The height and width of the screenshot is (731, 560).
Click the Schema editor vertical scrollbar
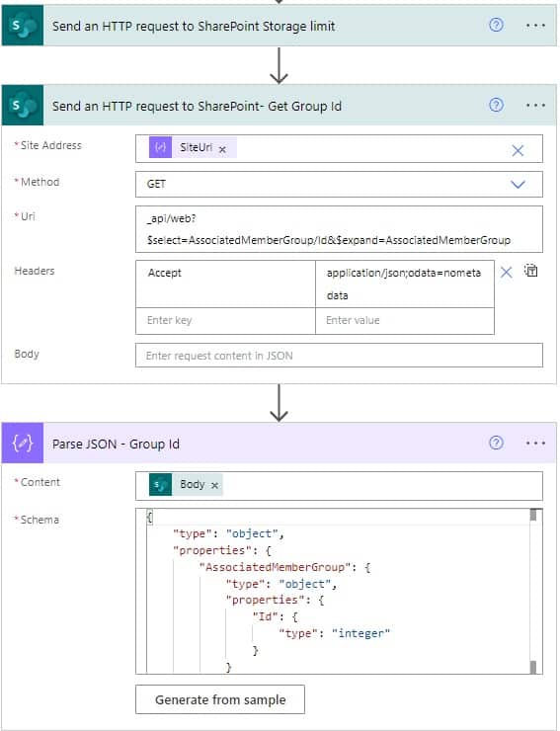coord(533,591)
